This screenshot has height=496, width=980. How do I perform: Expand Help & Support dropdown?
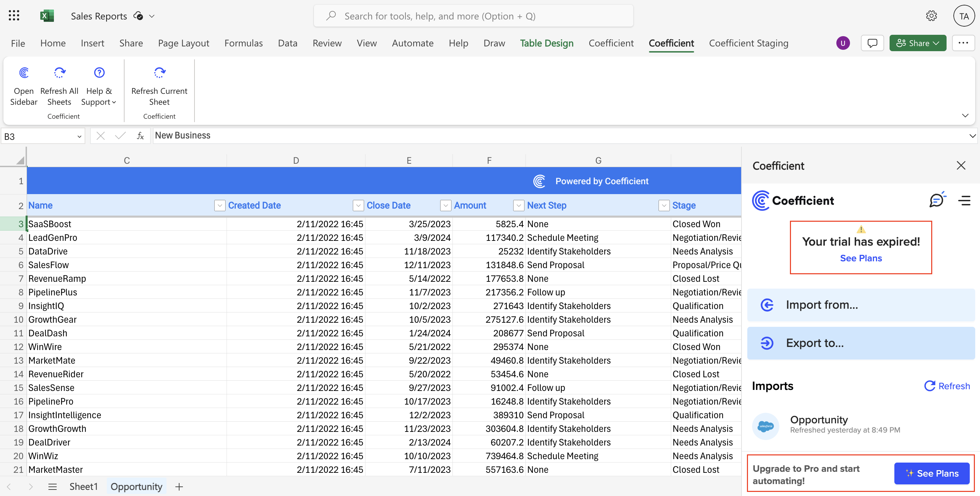99,96
